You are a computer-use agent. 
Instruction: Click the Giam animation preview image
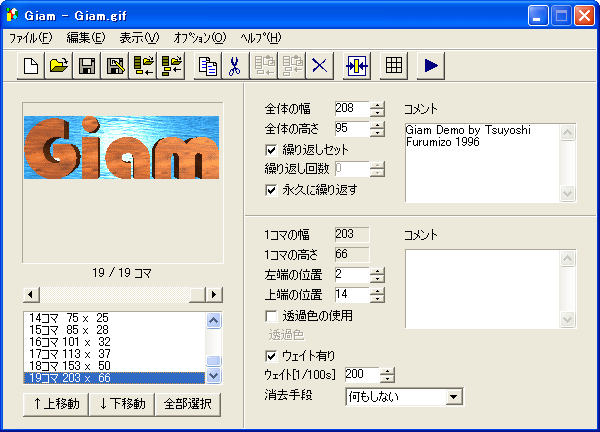click(x=122, y=148)
